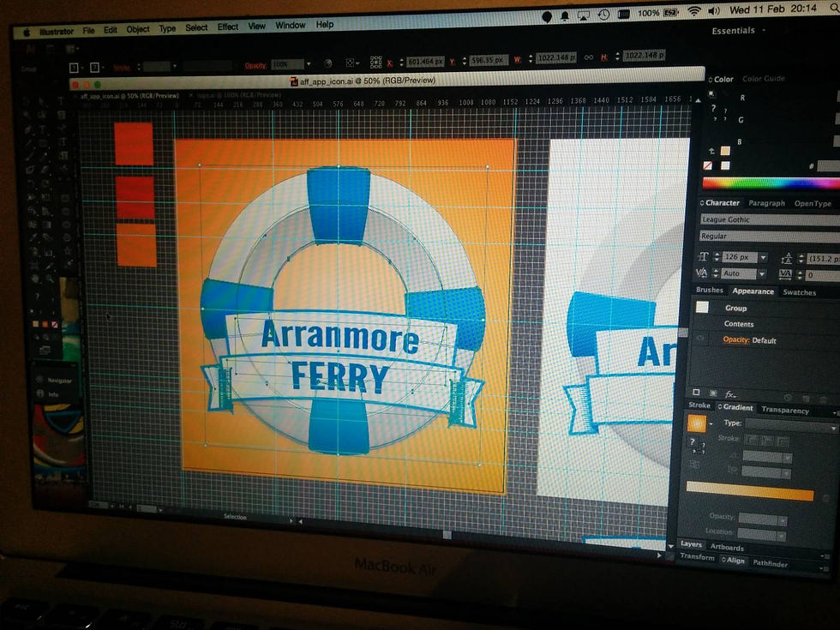Click the Regular font style field
840x630 pixels.
770,237
